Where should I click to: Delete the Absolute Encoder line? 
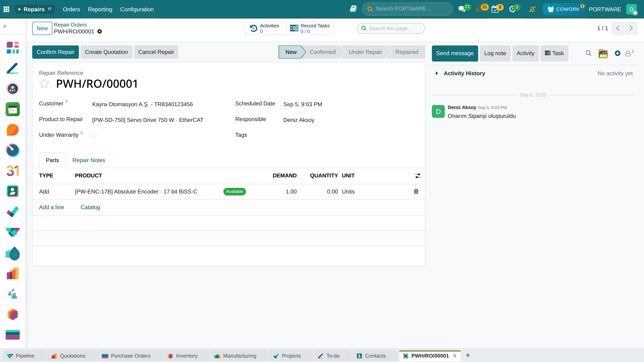coord(416,192)
